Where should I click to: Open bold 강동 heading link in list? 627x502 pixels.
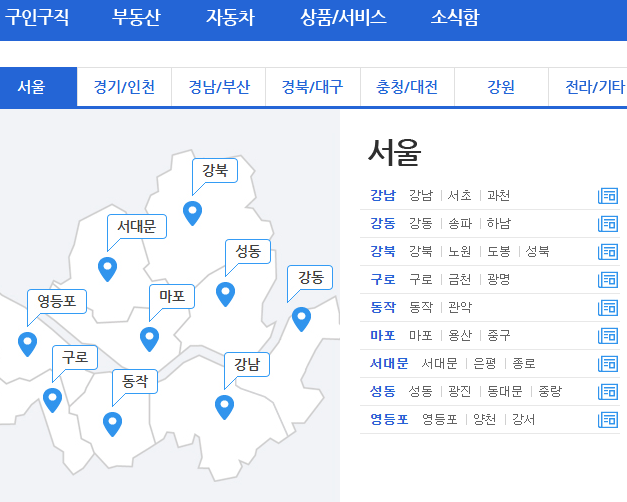point(383,223)
